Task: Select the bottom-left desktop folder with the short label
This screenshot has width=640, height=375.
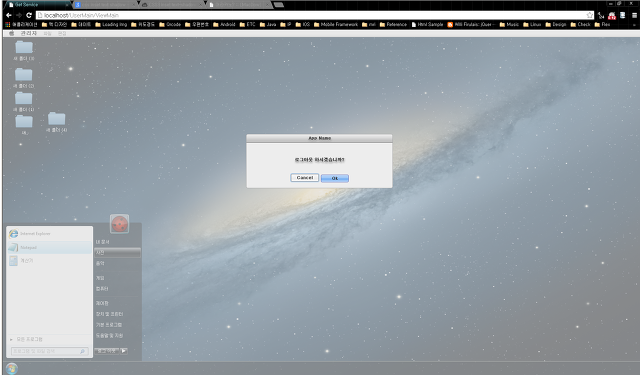Action: (24, 122)
